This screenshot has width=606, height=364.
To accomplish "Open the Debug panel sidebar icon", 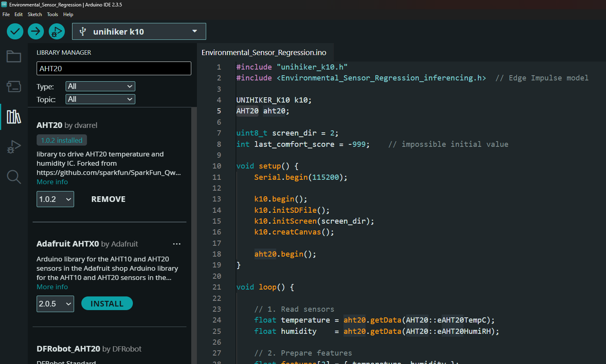I will [x=14, y=147].
